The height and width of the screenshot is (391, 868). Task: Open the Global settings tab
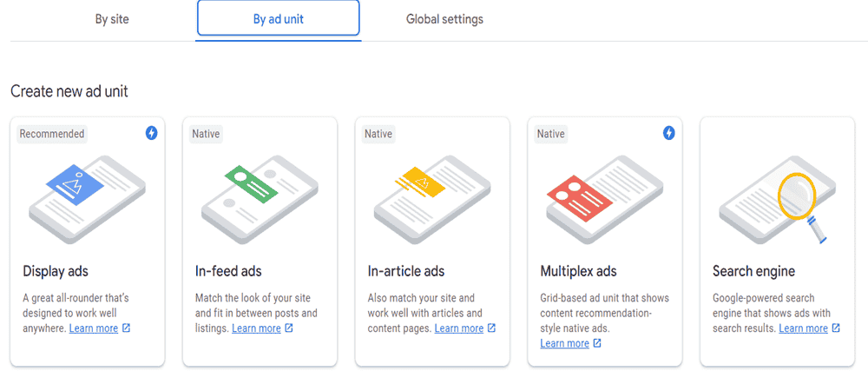coord(444,19)
